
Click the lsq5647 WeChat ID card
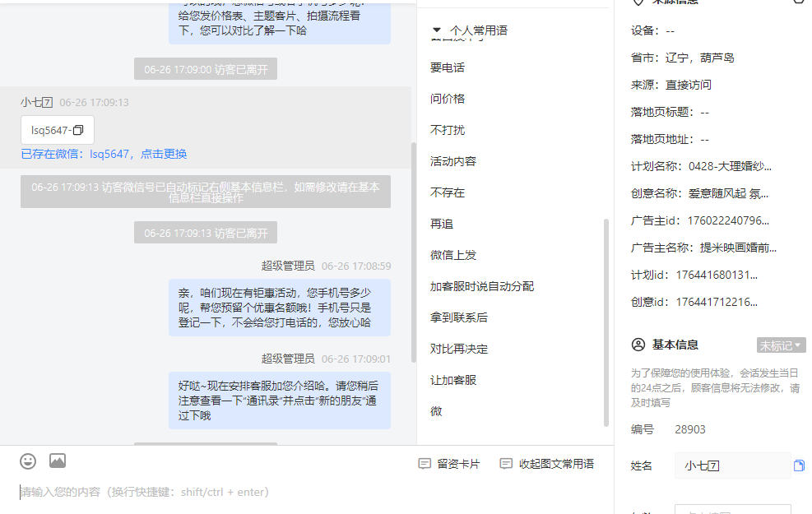coord(58,130)
